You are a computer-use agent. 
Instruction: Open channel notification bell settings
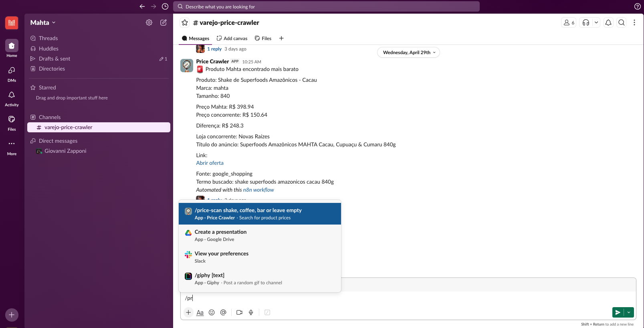coord(608,22)
